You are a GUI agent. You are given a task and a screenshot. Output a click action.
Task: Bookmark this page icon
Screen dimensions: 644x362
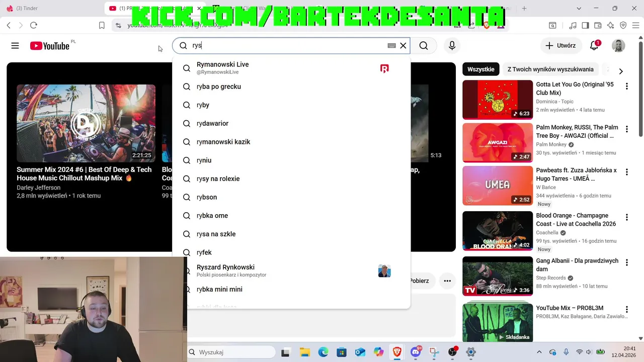(102, 25)
